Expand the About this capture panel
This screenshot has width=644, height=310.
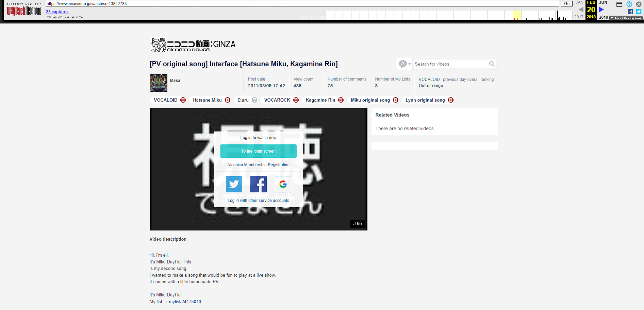pyautogui.click(x=626, y=18)
